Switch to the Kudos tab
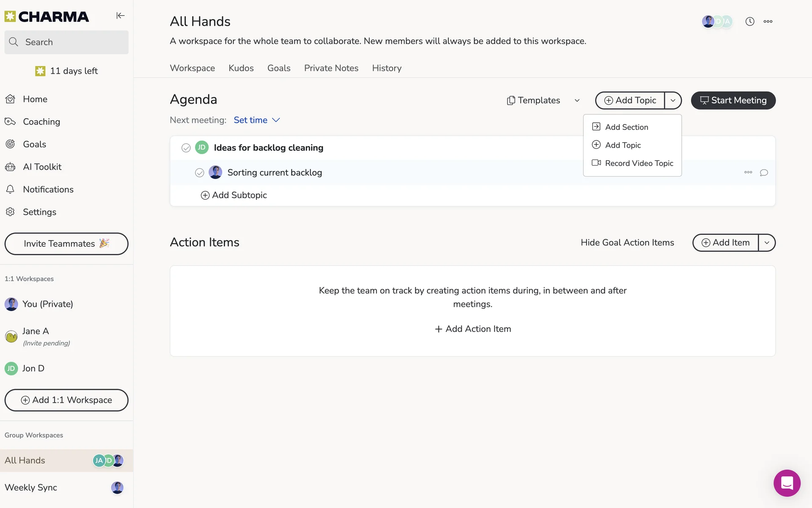The width and height of the screenshot is (812, 508). click(241, 68)
